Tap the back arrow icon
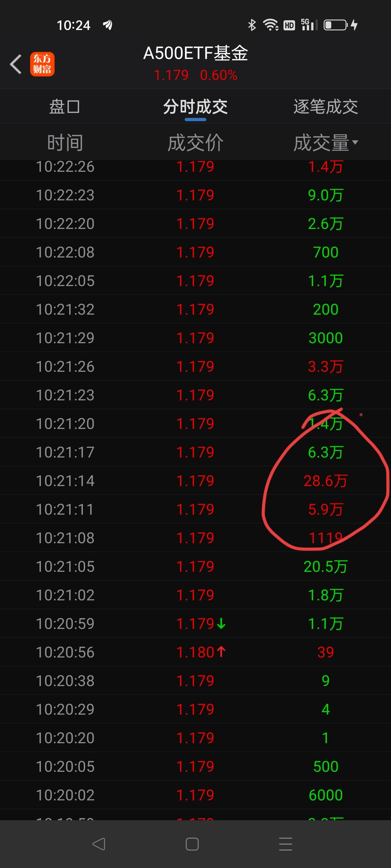Image resolution: width=391 pixels, height=868 pixels. pos(16,64)
